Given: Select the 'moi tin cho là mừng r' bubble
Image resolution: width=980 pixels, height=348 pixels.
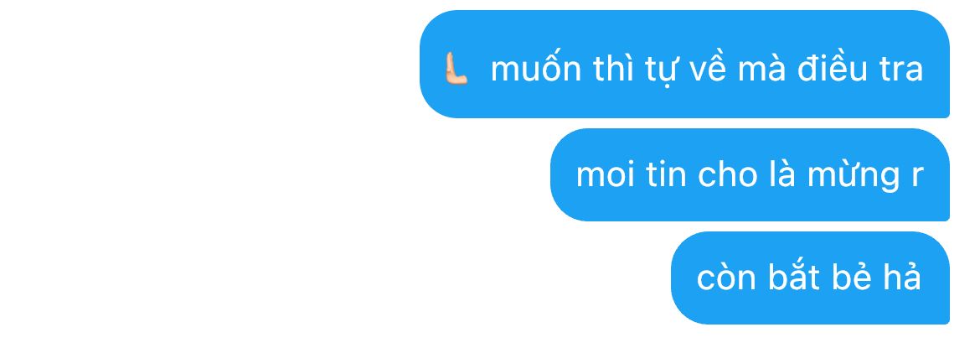Looking at the screenshot, I should [x=750, y=174].
